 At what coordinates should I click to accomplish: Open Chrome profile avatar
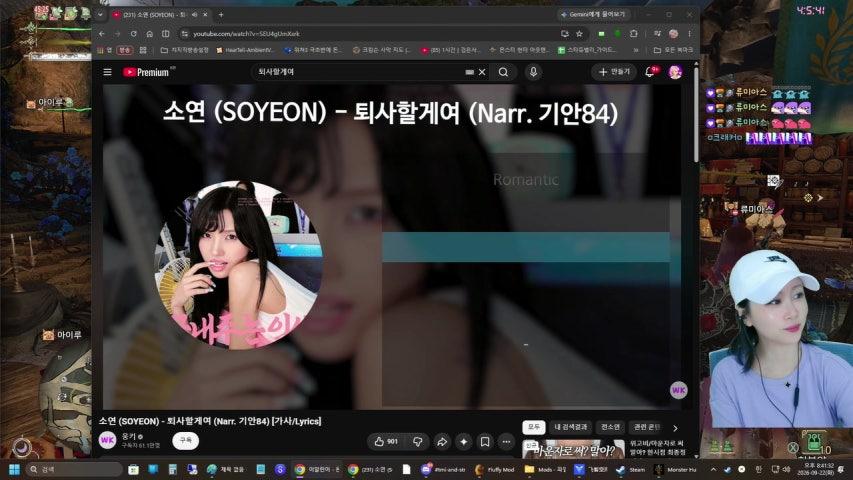(x=673, y=34)
